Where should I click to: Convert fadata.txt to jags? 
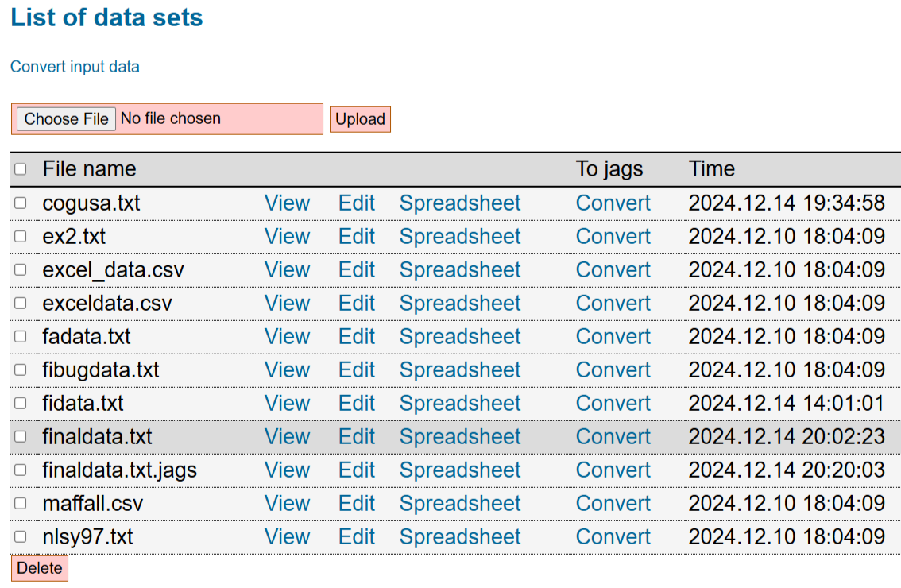pos(613,337)
